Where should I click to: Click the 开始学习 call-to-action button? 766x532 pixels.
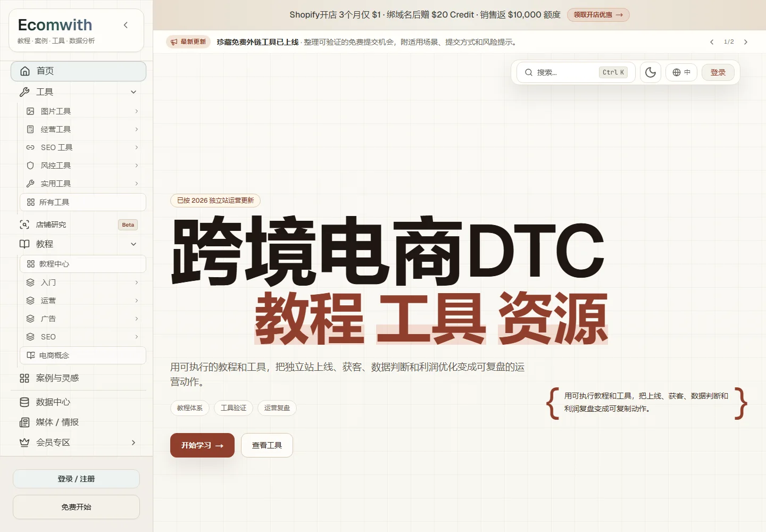tap(202, 445)
